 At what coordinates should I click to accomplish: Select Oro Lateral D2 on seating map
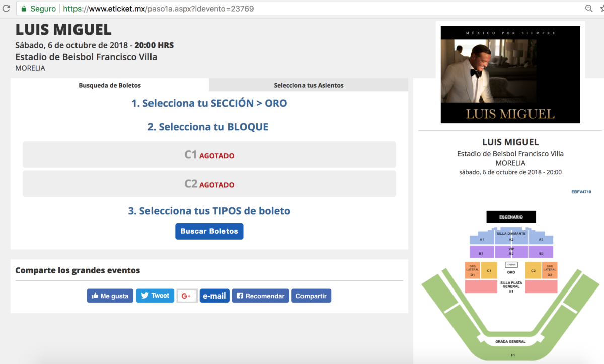tap(550, 270)
